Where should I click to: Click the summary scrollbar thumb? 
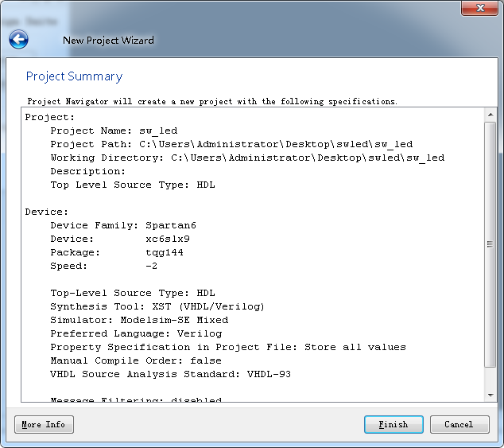pos(490,244)
